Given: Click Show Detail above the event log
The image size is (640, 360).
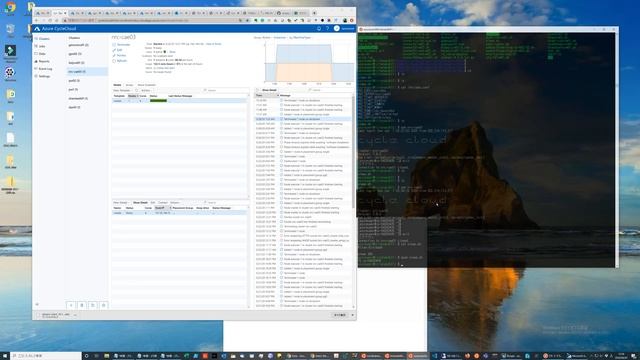Looking at the screenshot, I should pyautogui.click(x=269, y=90).
